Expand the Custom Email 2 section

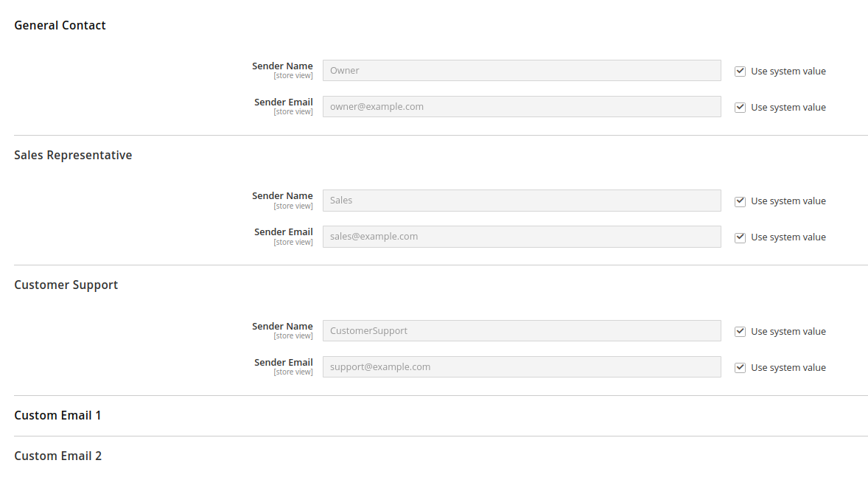(57, 456)
